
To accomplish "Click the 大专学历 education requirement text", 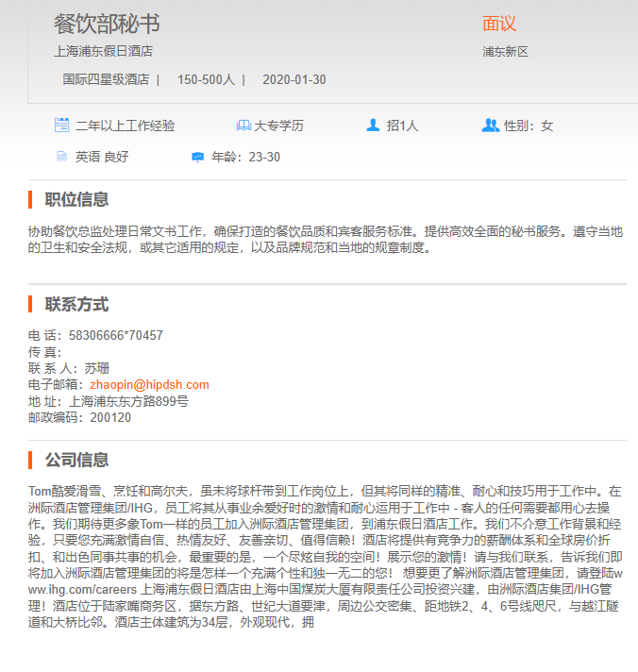I will click(x=278, y=126).
